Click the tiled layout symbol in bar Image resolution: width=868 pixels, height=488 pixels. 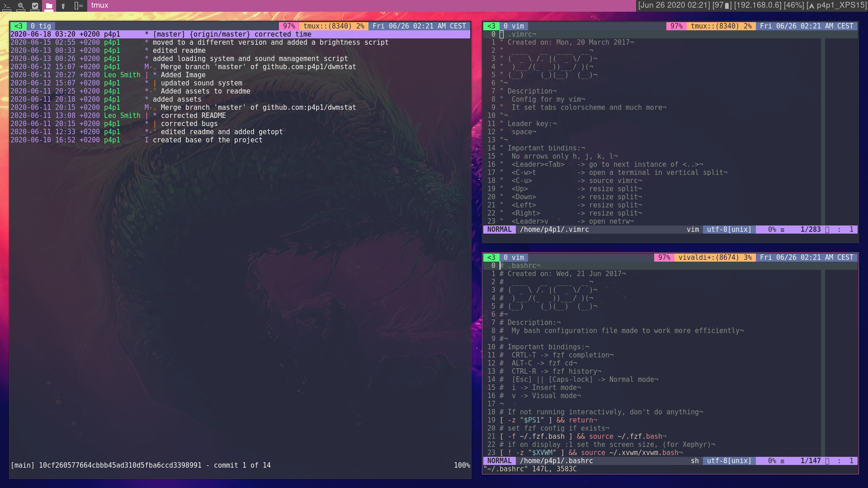[x=79, y=5]
